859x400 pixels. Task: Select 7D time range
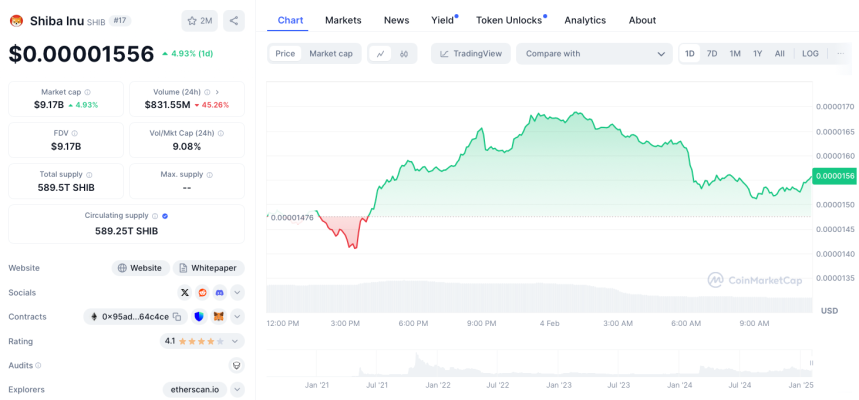tap(712, 54)
